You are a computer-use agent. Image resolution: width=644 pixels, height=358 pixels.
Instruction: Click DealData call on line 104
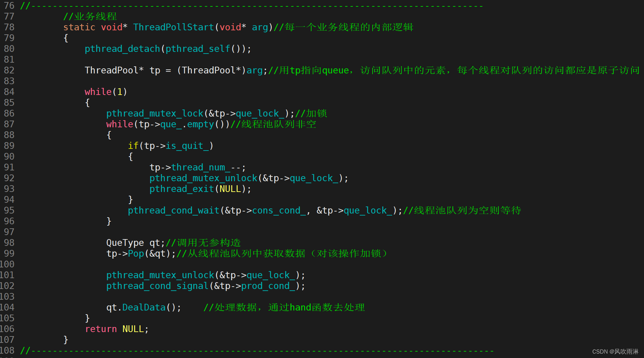coord(144,307)
